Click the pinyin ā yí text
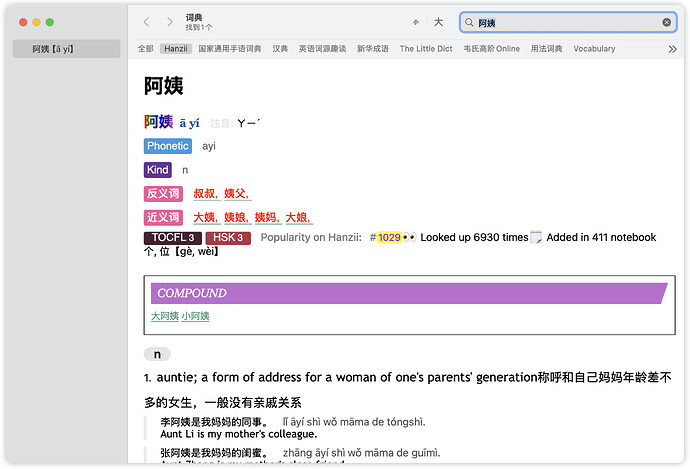The height and width of the screenshot is (469, 690). pyautogui.click(x=189, y=123)
